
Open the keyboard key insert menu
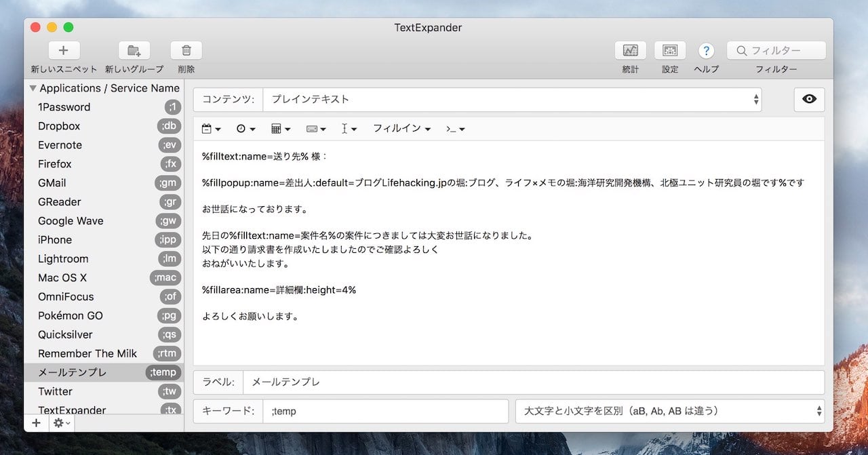pos(315,129)
